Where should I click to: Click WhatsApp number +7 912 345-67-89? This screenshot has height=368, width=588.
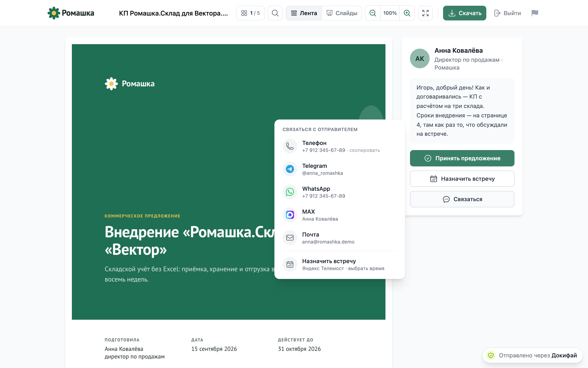point(323,196)
